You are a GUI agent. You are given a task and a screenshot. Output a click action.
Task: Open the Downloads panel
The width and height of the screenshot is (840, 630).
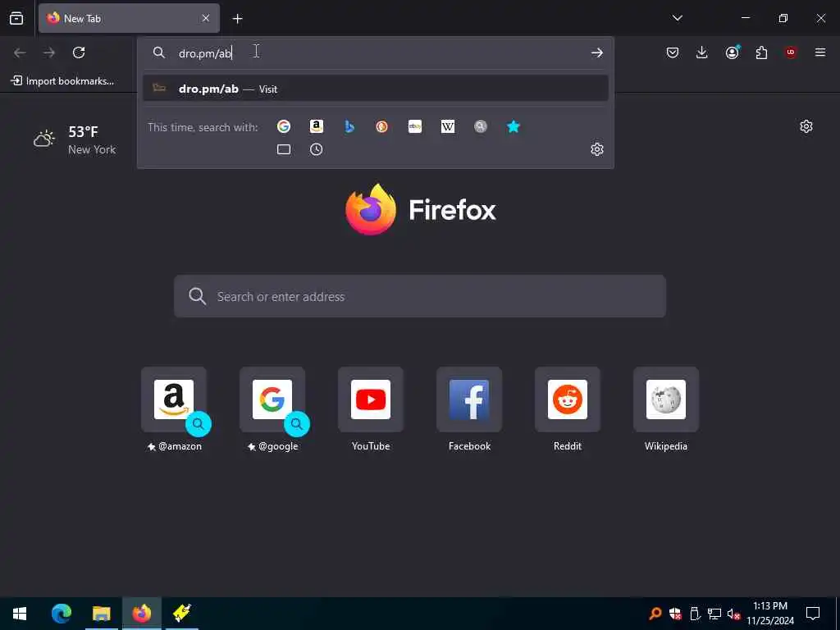click(702, 52)
